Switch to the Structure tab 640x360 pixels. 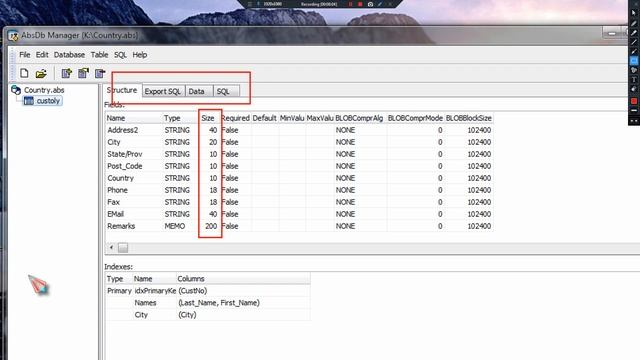pyautogui.click(x=122, y=90)
